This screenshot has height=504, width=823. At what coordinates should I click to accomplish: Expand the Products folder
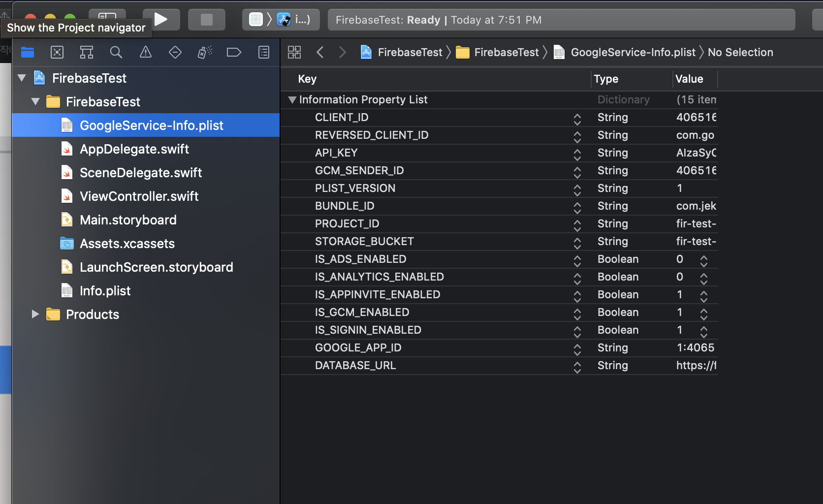(x=35, y=314)
